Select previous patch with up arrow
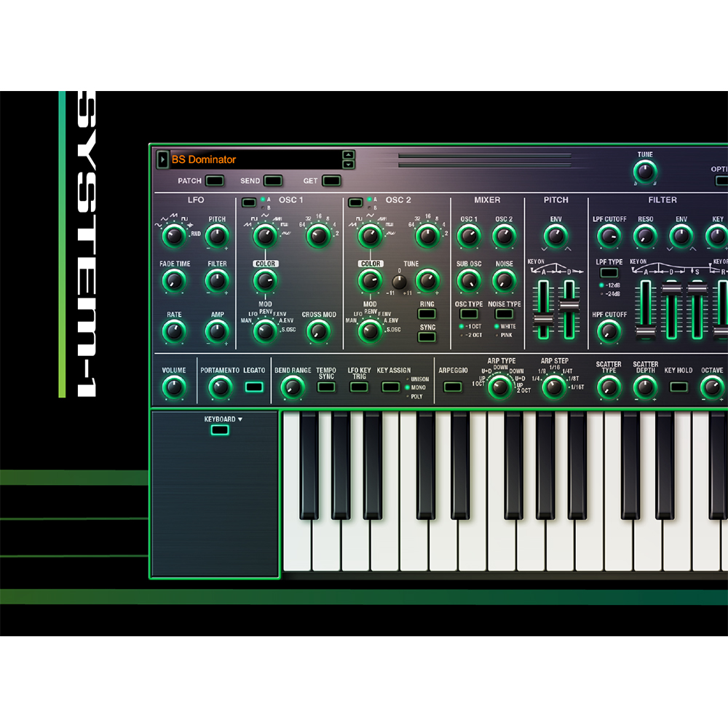 pyautogui.click(x=348, y=155)
